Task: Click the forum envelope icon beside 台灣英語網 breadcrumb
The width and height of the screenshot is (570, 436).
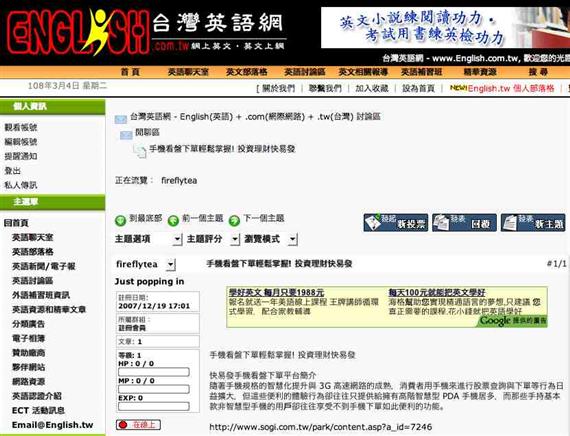Action: (x=121, y=119)
